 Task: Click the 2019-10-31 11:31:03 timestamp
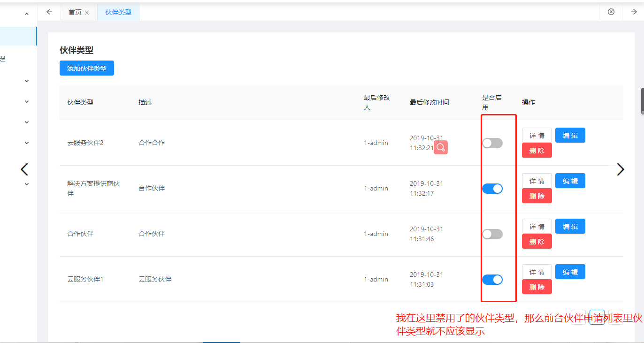(426, 279)
